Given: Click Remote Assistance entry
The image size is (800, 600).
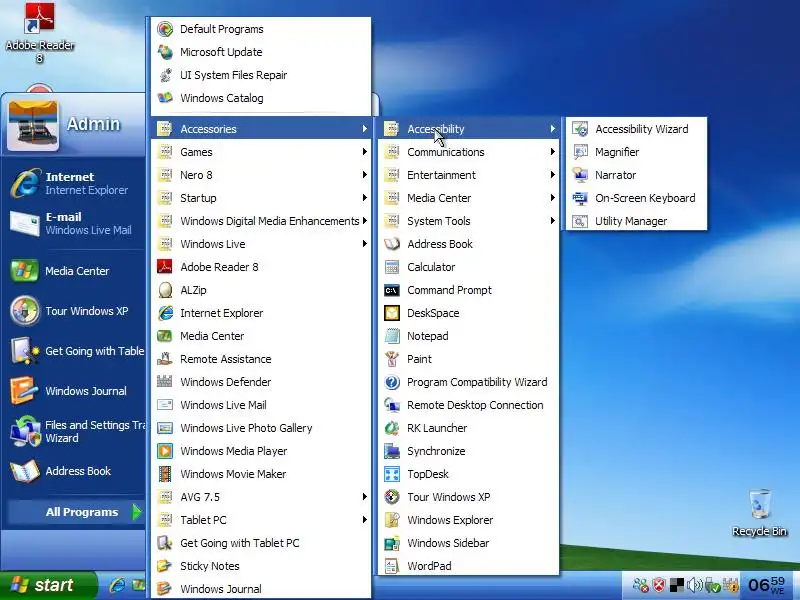Looking at the screenshot, I should coord(261,359).
